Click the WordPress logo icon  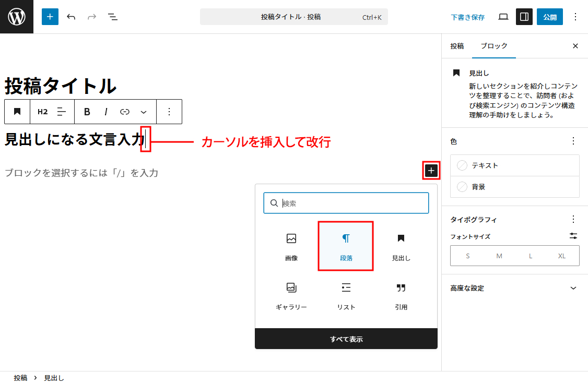coord(17,17)
